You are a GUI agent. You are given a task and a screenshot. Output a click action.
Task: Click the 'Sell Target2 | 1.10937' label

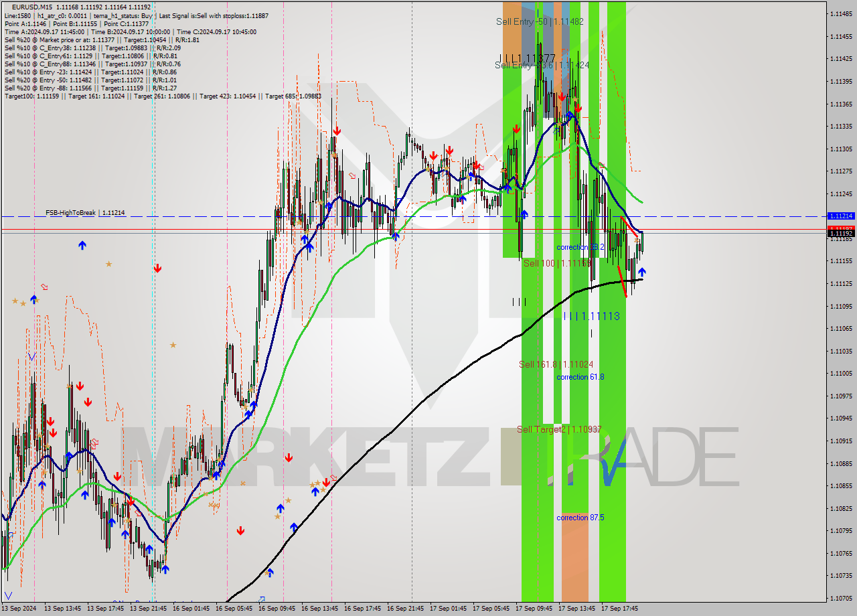coord(559,429)
